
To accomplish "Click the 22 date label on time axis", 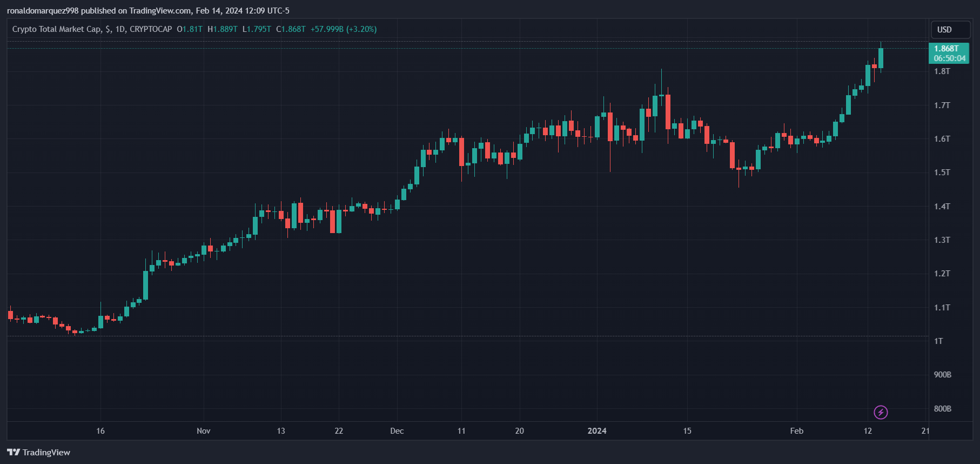I will pyautogui.click(x=339, y=431).
